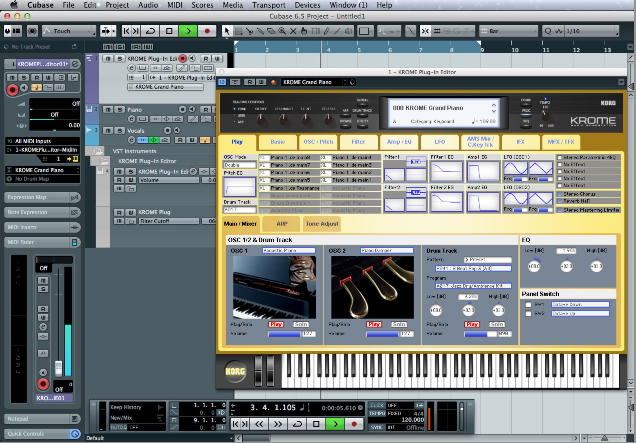
Task: Open the OSC 2 Piano Damper selector
Action: coord(387,251)
